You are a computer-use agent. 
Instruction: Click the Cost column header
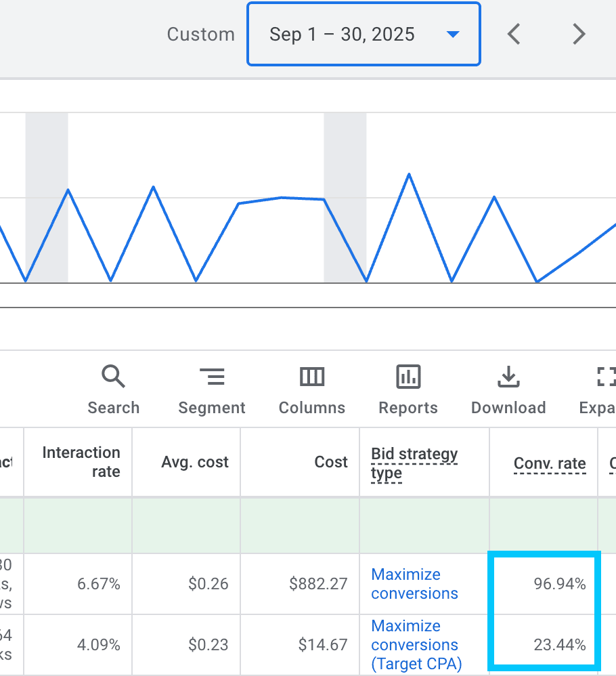coord(331,463)
